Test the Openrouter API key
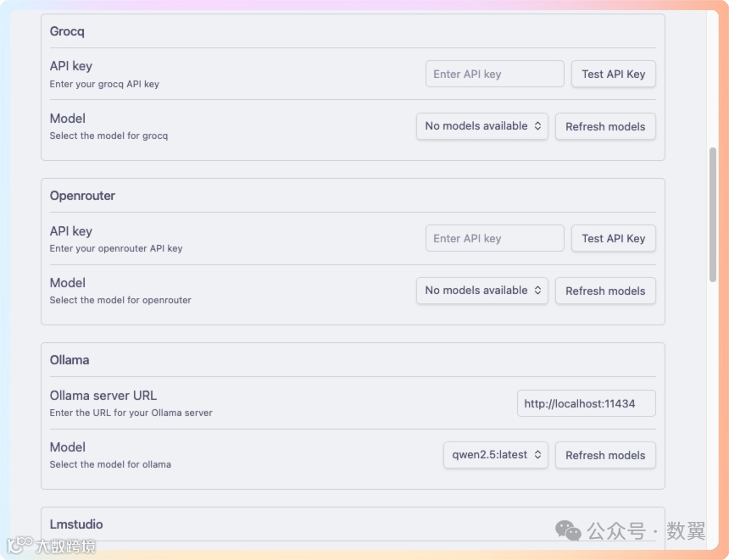729x560 pixels. (x=613, y=238)
